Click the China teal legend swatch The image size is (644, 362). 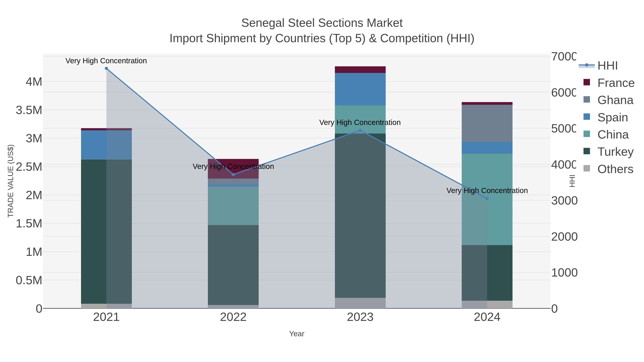click(587, 134)
